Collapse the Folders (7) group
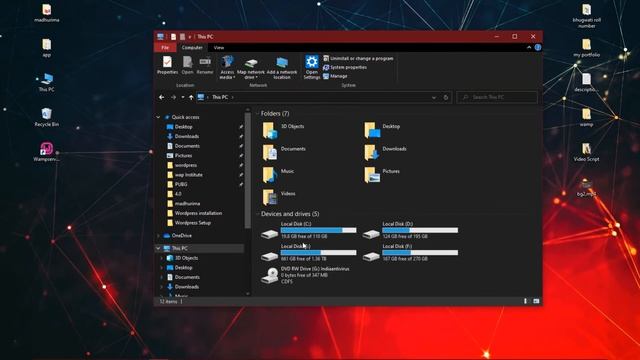The image size is (640, 360). pos(258,113)
